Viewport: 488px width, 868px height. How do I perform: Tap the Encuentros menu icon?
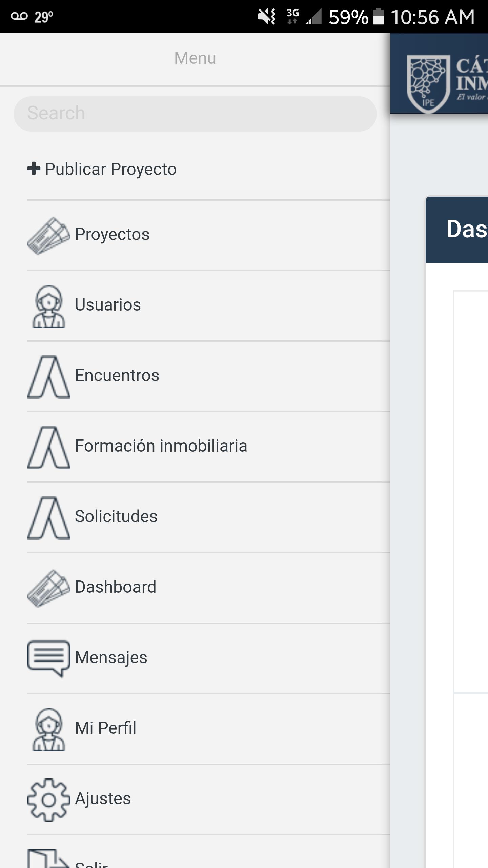49,377
